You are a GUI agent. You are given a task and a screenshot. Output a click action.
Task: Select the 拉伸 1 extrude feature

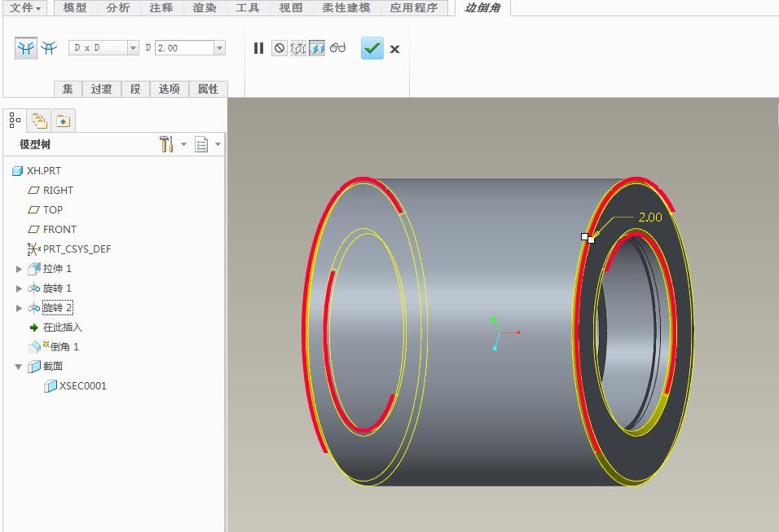(x=57, y=269)
